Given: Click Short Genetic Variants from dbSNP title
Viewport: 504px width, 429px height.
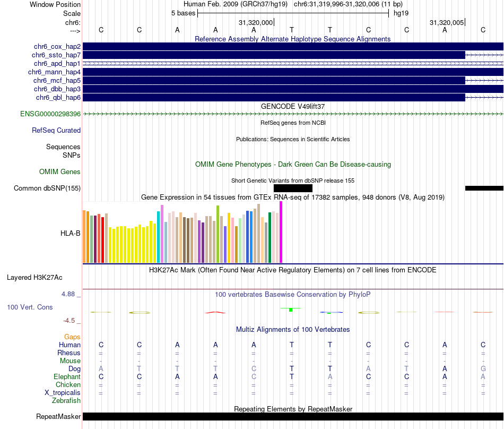Looking at the screenshot, I should 292,181.
